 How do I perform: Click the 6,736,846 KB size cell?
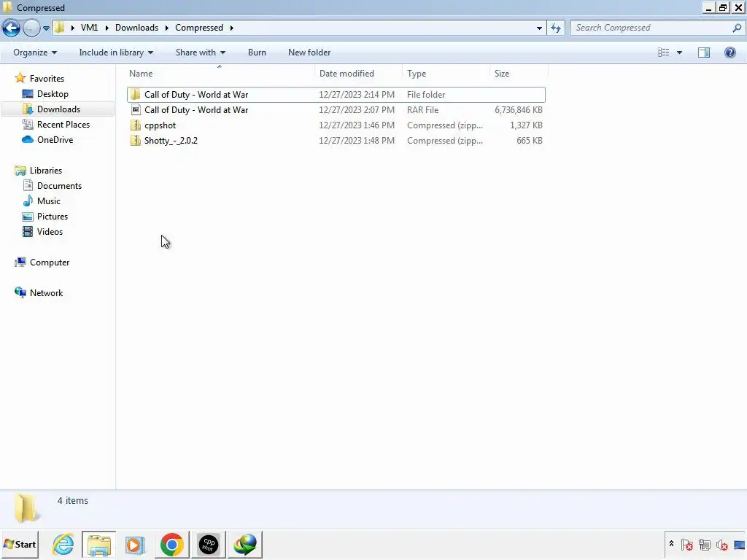pyautogui.click(x=519, y=110)
